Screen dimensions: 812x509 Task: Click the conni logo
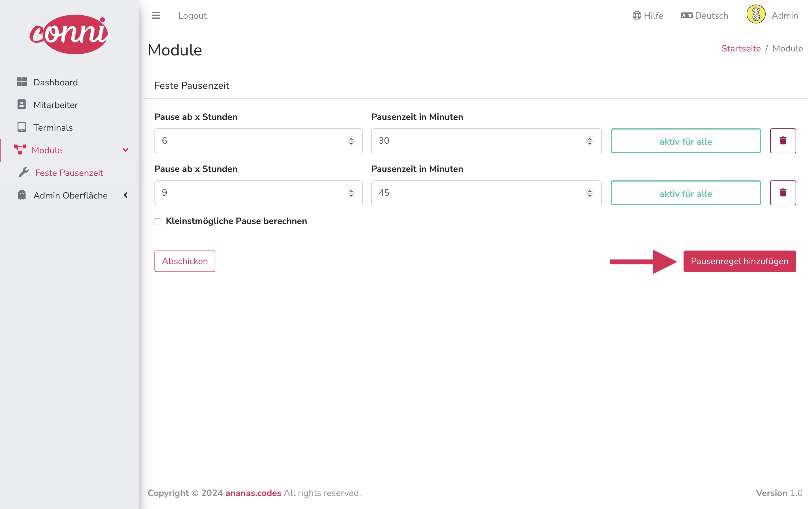(x=69, y=34)
